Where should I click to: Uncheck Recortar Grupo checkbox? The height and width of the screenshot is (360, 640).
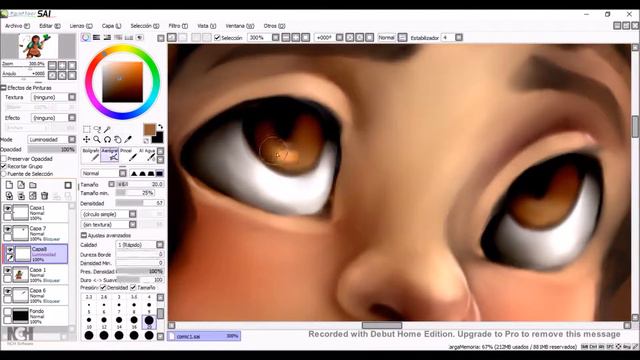tap(4, 166)
